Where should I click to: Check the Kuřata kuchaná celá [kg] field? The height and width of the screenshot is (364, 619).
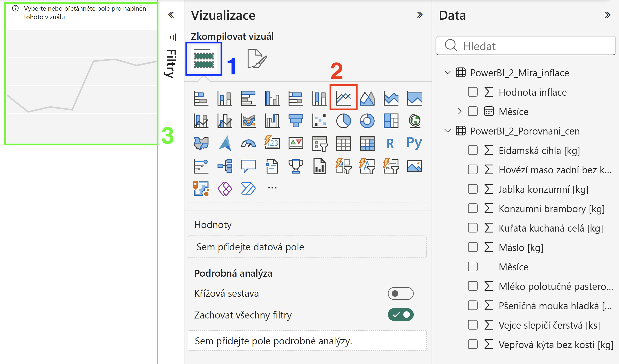[x=472, y=228]
